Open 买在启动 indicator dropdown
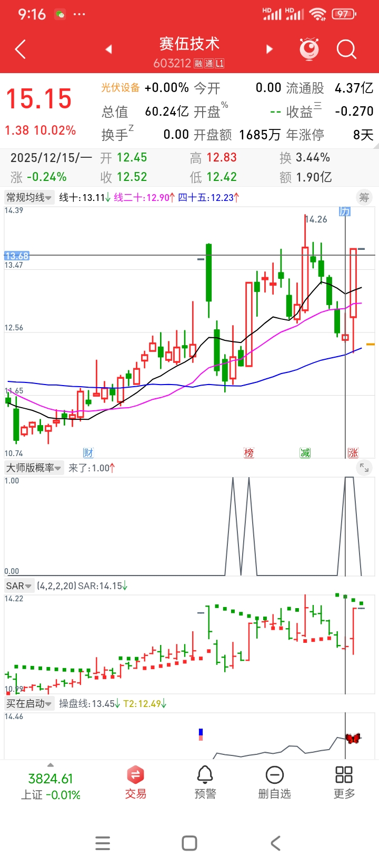379x868 pixels. (29, 703)
